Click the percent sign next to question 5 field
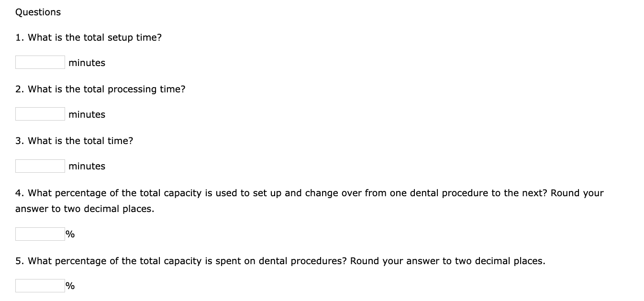644x301 pixels. pos(69,286)
